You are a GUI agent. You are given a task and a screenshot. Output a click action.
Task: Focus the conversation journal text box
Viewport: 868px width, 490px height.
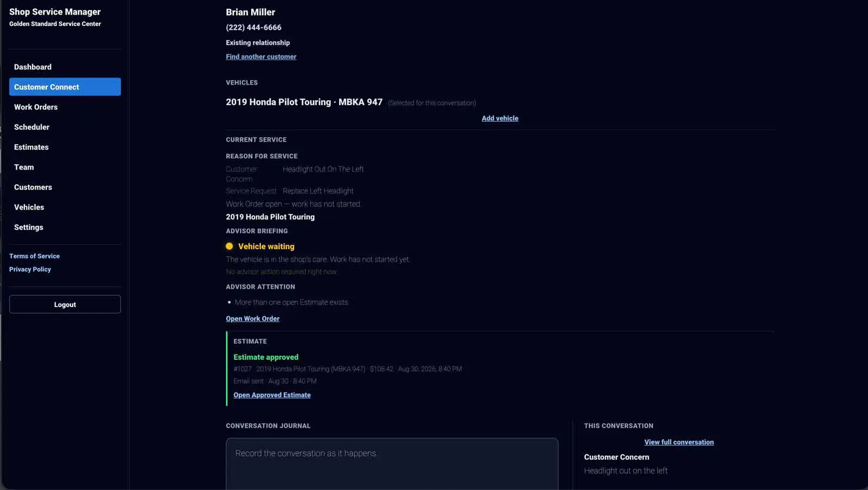tap(392, 464)
